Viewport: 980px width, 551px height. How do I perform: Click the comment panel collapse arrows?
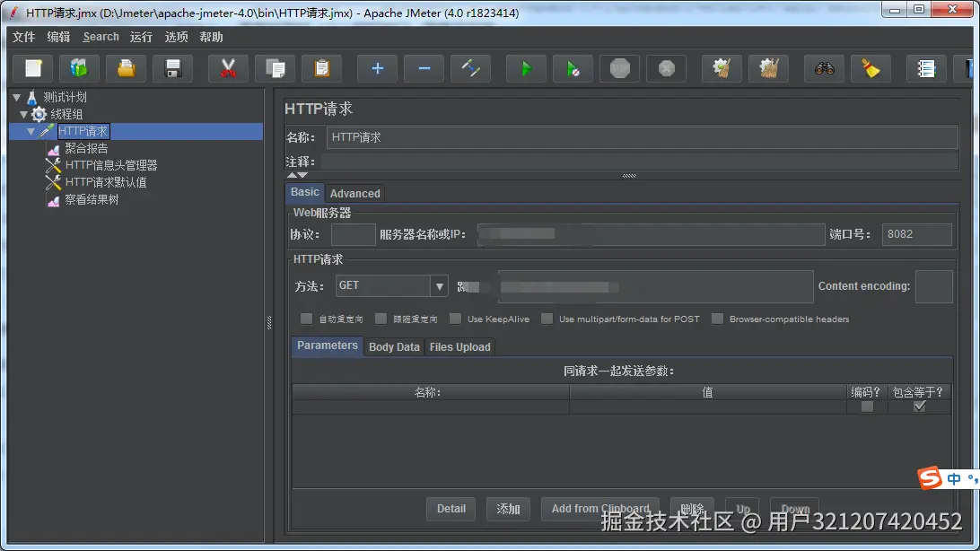tap(298, 175)
